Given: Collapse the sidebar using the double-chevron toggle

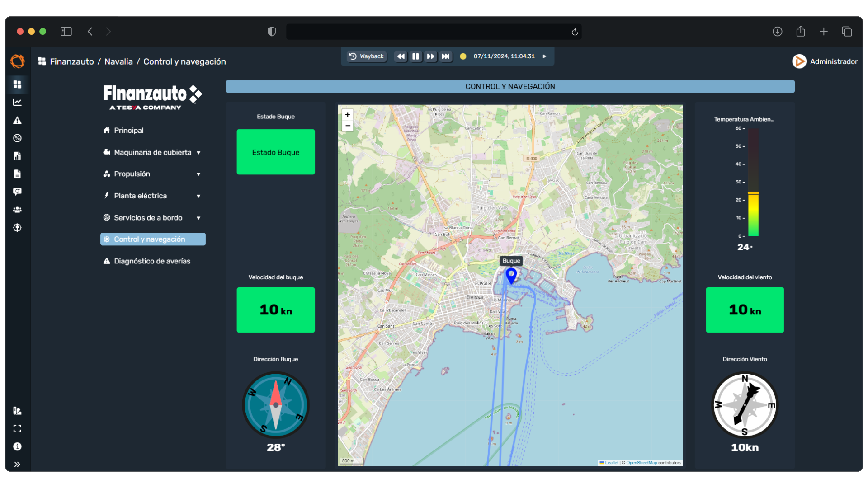Looking at the screenshot, I should coord(17,464).
